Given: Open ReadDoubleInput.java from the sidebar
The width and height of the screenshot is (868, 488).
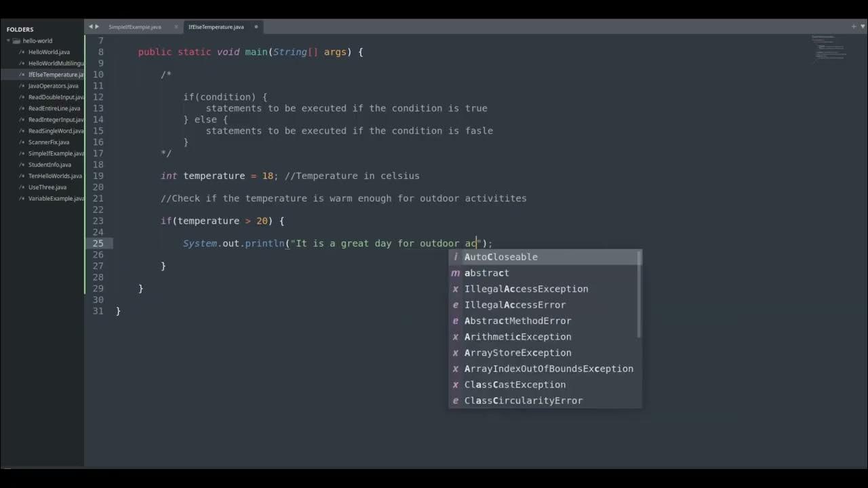Looking at the screenshot, I should [53, 97].
